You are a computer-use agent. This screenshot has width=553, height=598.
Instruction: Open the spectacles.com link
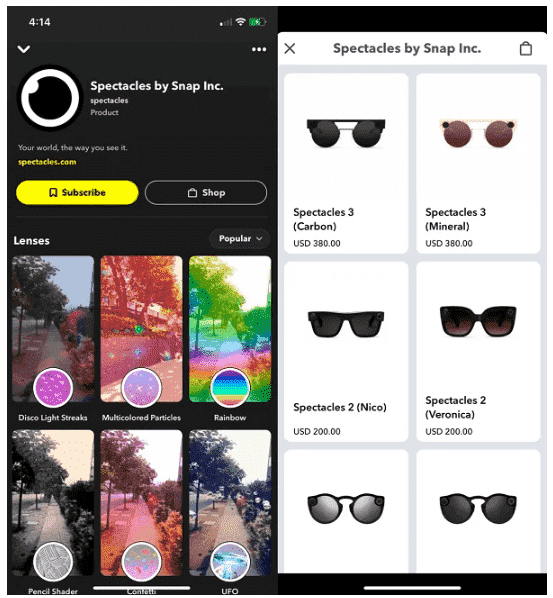coord(47,162)
